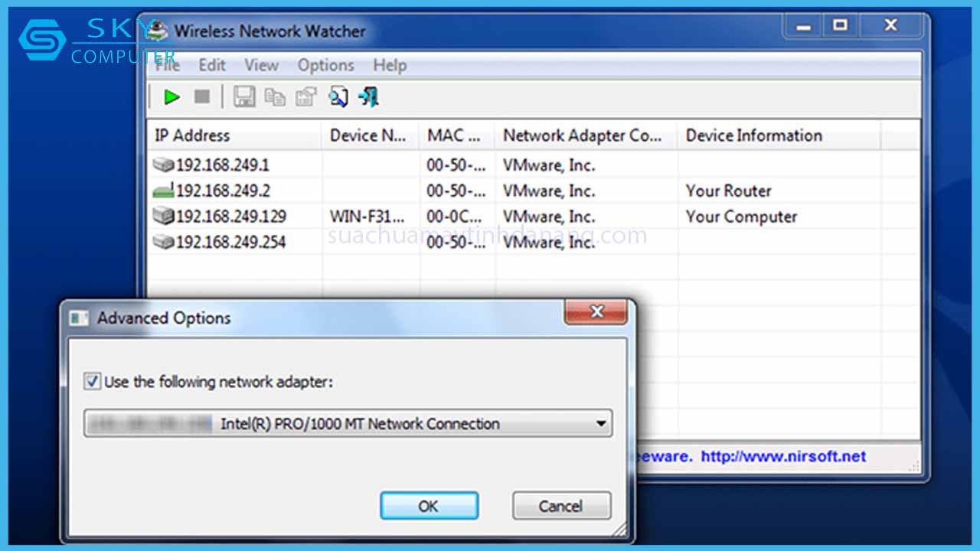
Task: Select the IP address 192.168.249.1
Action: pos(223,165)
